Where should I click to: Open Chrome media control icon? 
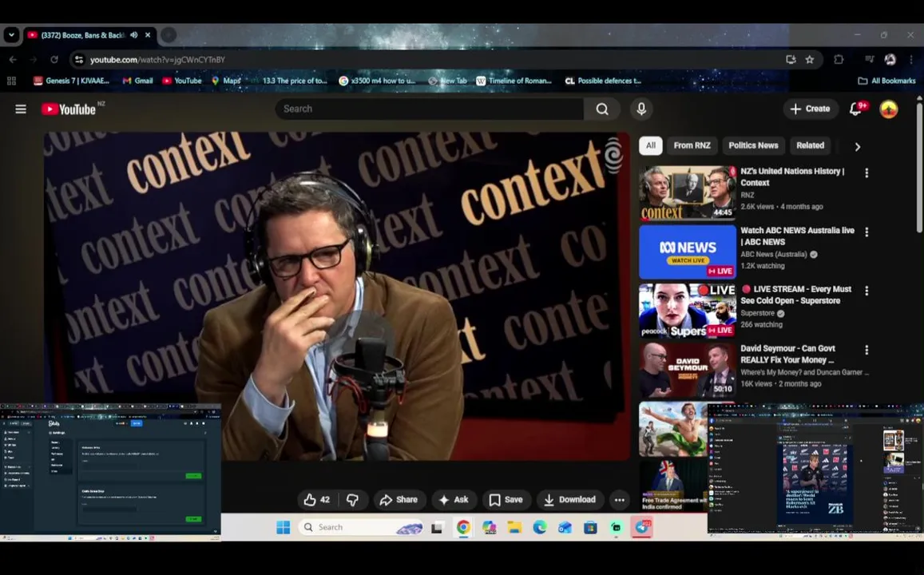(869, 60)
